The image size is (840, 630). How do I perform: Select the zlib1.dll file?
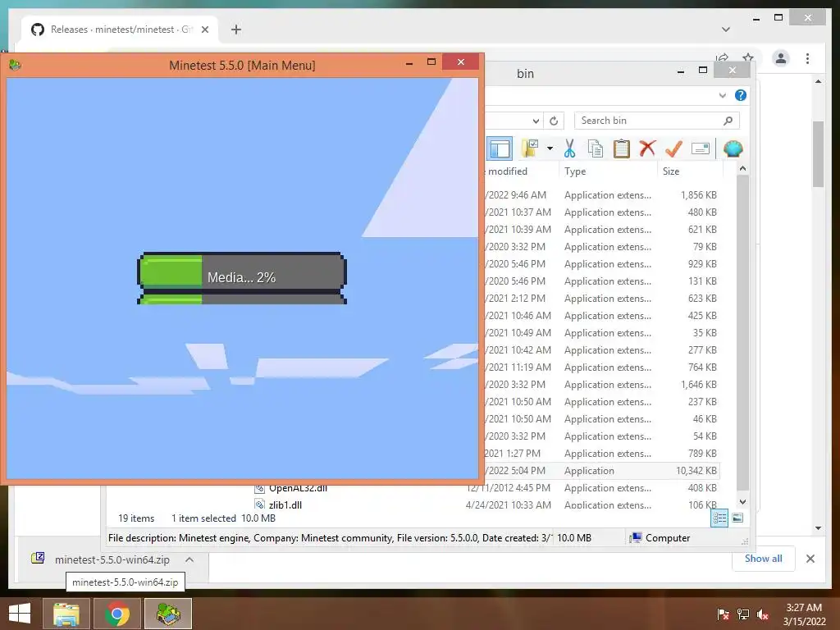click(x=285, y=504)
